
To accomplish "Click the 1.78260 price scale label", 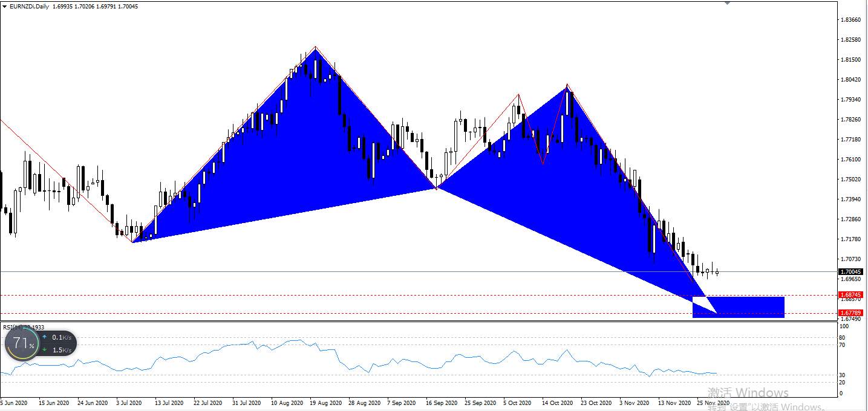I will click(x=851, y=120).
